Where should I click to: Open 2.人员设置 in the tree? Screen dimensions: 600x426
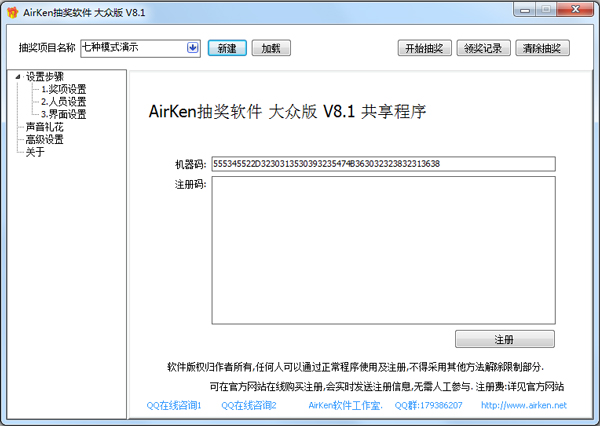64,102
